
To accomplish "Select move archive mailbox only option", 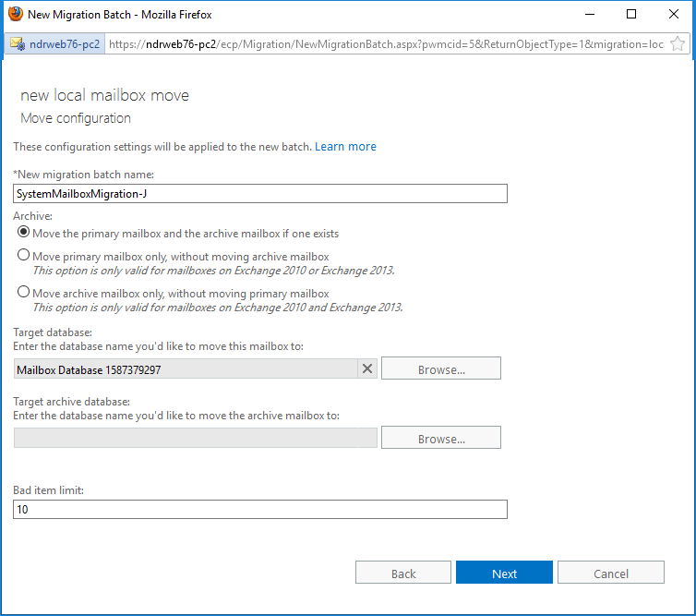I will point(23,292).
